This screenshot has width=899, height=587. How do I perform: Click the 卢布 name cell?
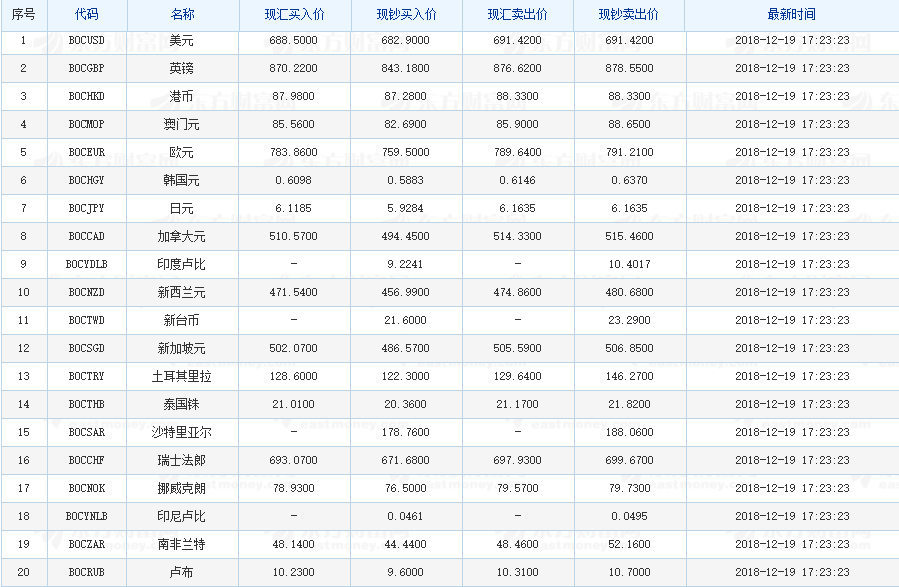click(x=182, y=574)
